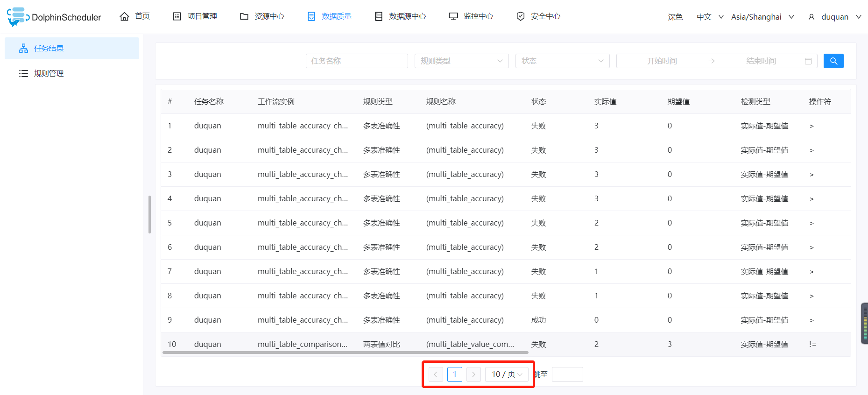
Task: Click the horizontal table scrollbar
Action: [x=346, y=353]
